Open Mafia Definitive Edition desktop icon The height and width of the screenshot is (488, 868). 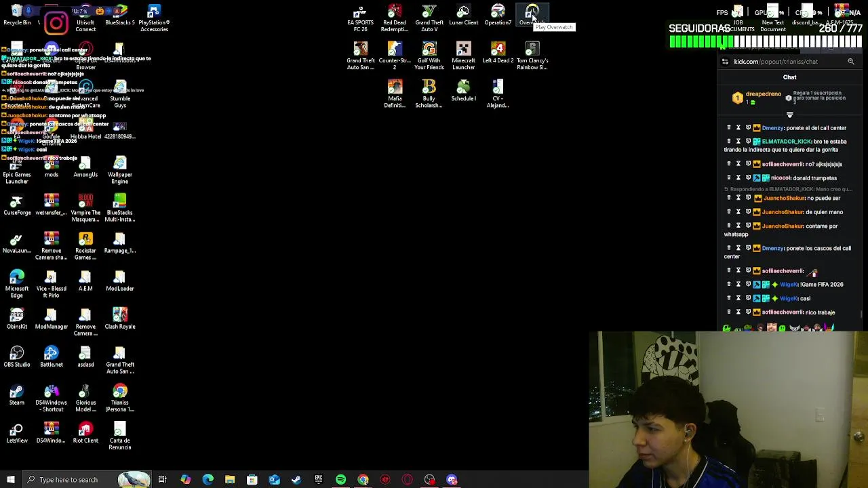[x=395, y=94]
